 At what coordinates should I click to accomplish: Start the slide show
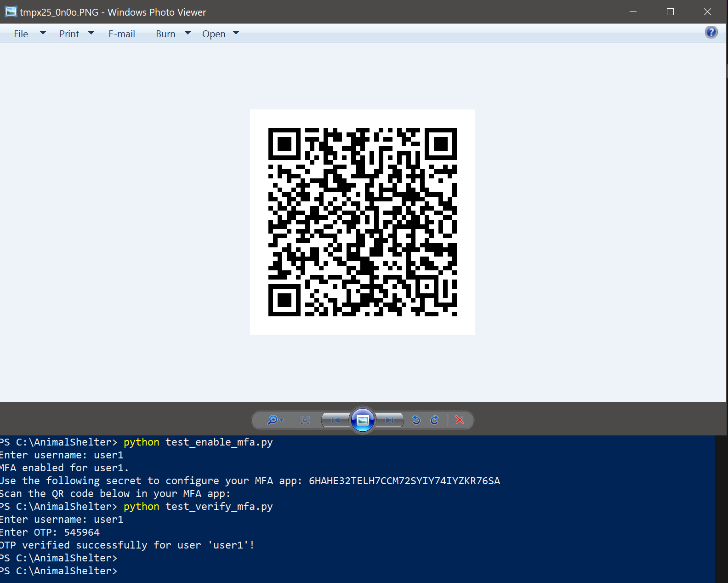click(x=363, y=420)
